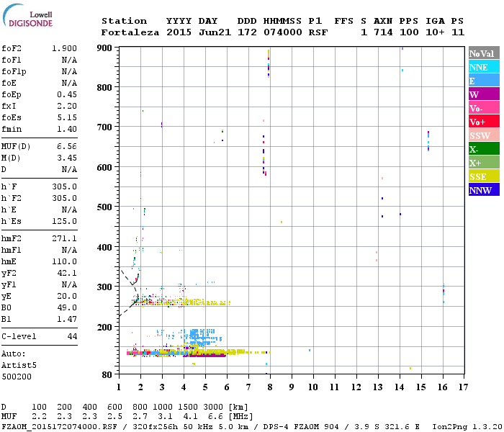Click the SSW light pink legend swatch
The height and width of the screenshot is (432, 504).
[x=484, y=135]
